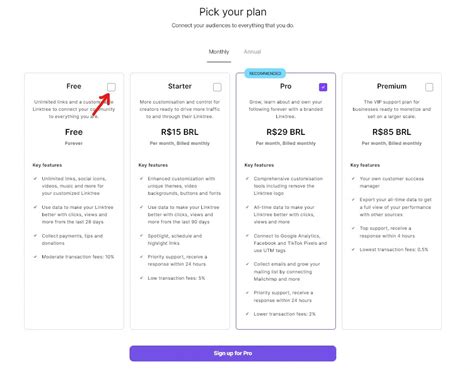Switch to the Monthly billing tab

pos(219,52)
